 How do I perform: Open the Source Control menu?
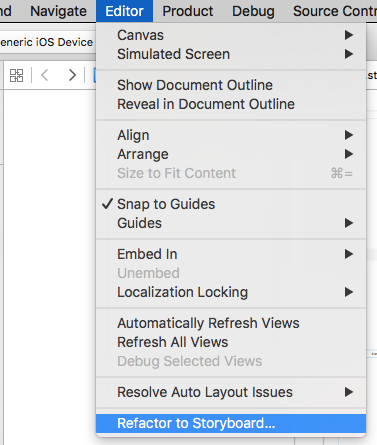pyautogui.click(x=335, y=11)
